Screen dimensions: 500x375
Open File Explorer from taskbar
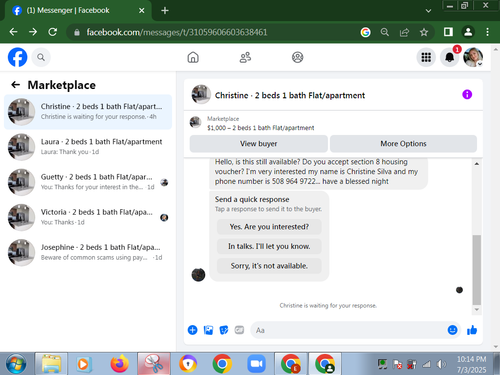51,364
